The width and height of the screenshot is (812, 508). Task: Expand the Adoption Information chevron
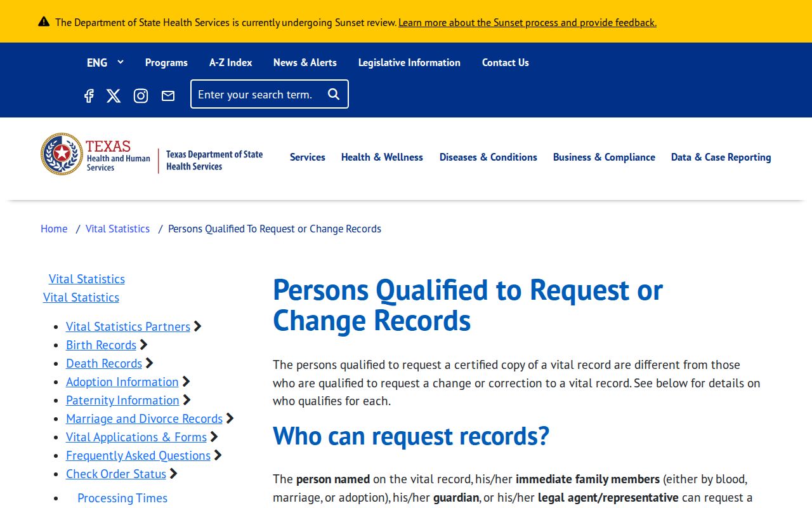tap(187, 382)
